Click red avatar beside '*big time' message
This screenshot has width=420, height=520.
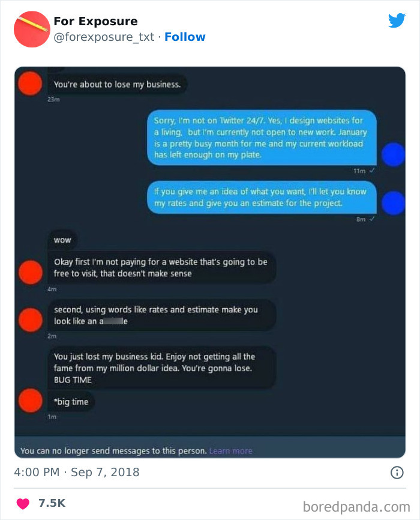[x=31, y=401]
